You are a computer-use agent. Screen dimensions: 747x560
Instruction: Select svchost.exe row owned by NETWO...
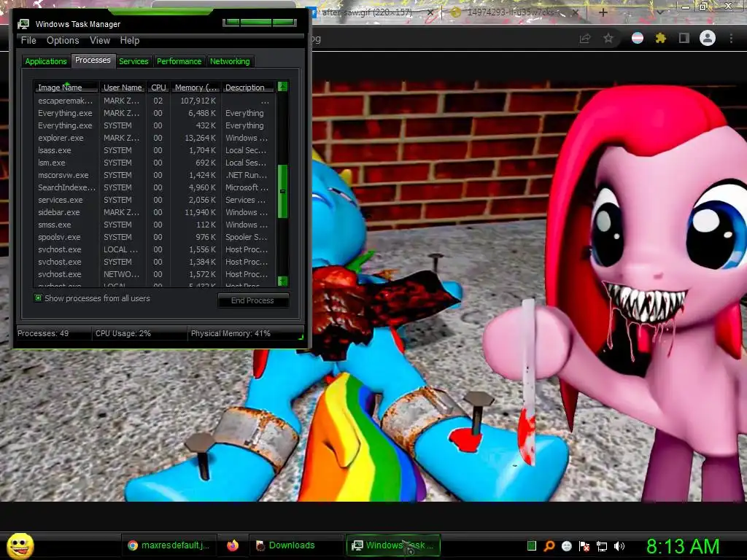tap(154, 274)
